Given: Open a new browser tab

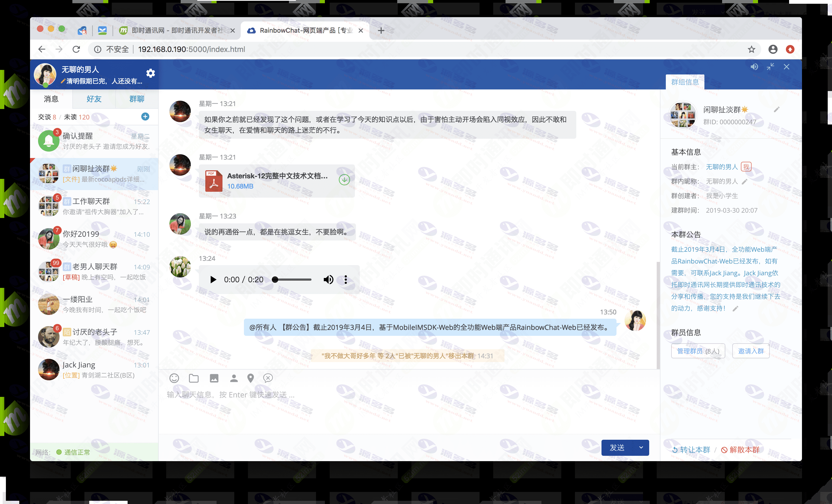Looking at the screenshot, I should point(381,30).
